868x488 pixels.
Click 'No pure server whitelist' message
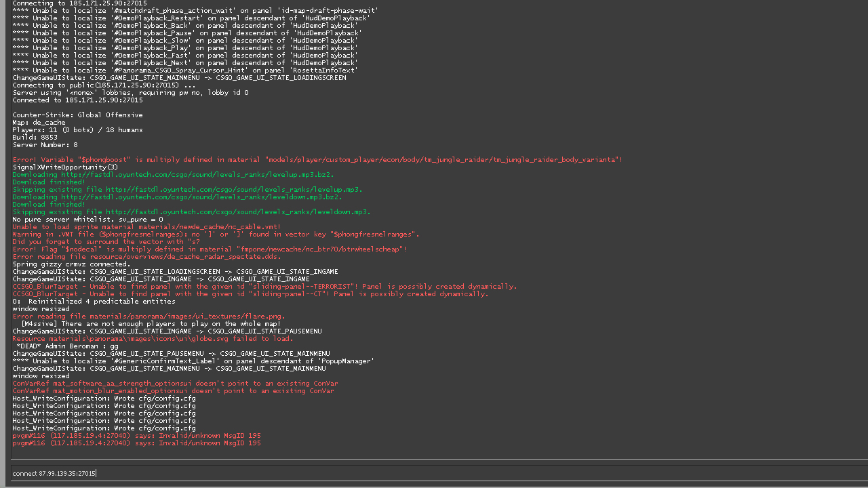[87, 220]
